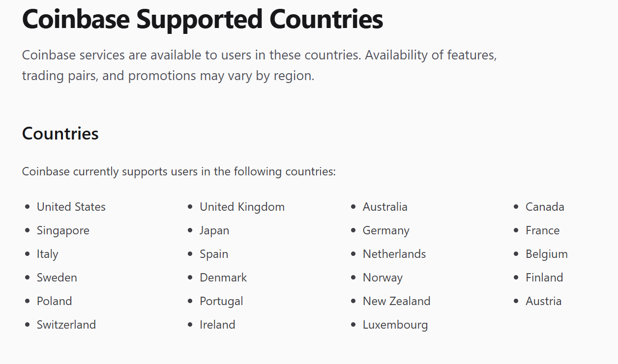Select Germany in the list
This screenshot has width=618, height=364.
click(386, 230)
